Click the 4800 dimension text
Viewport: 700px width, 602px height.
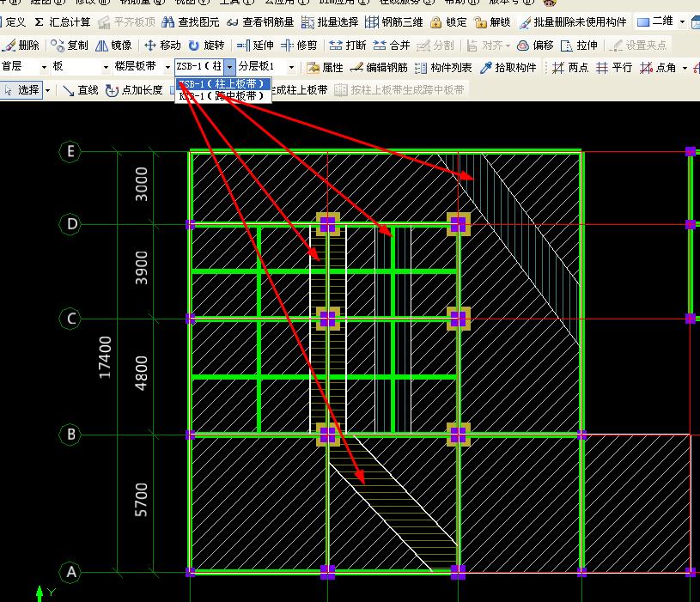pyautogui.click(x=141, y=373)
